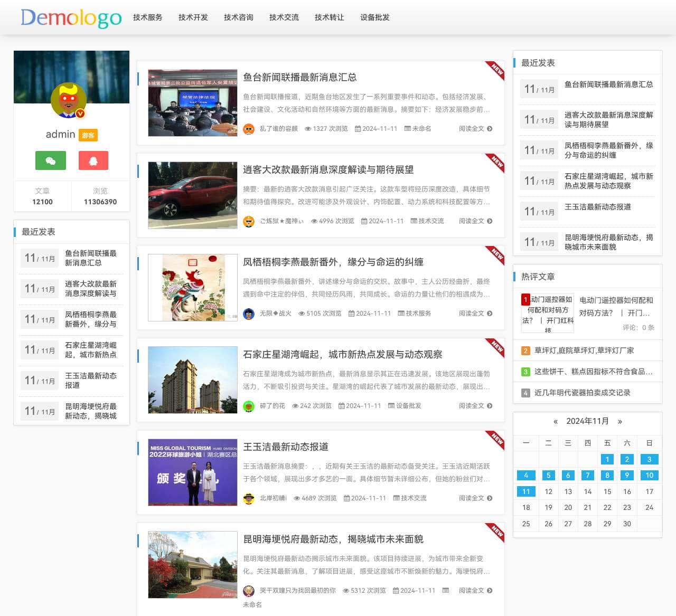Click author avatar beside 北岸初晴
676x616 pixels.
249,498
